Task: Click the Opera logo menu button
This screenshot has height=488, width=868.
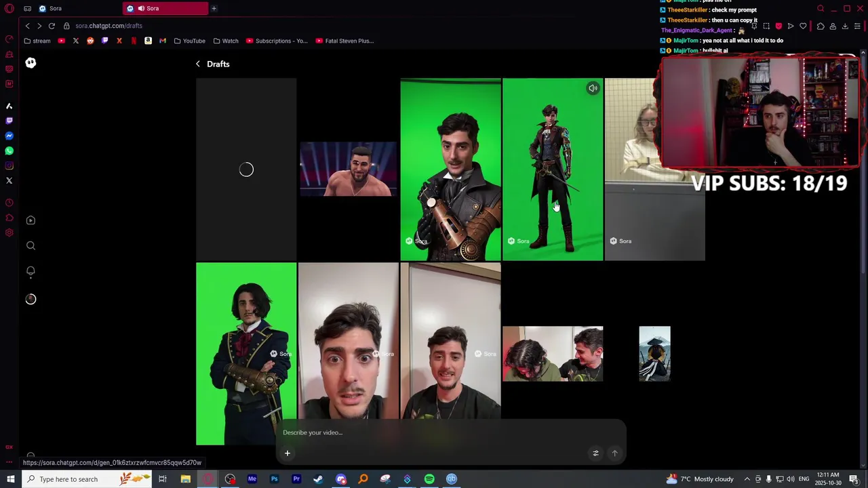Action: (x=9, y=9)
